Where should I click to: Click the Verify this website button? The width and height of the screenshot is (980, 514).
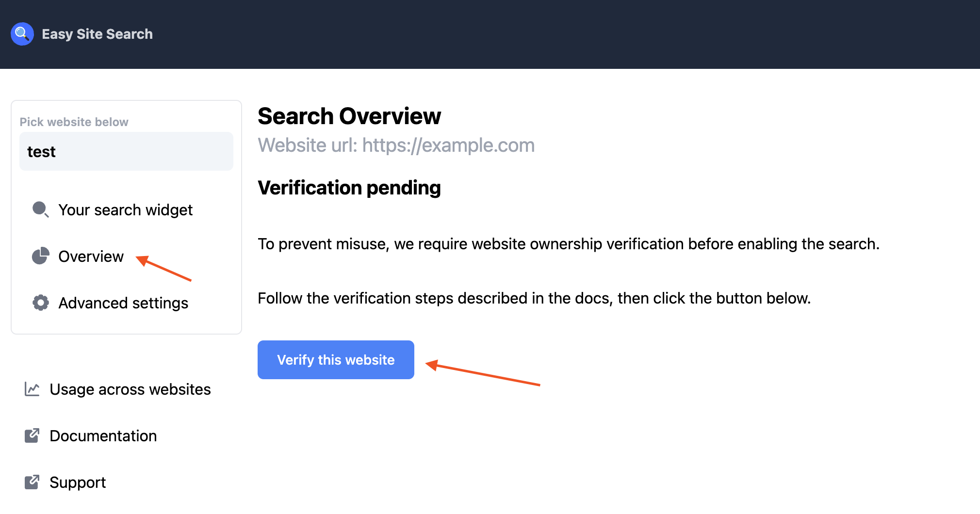click(x=336, y=359)
